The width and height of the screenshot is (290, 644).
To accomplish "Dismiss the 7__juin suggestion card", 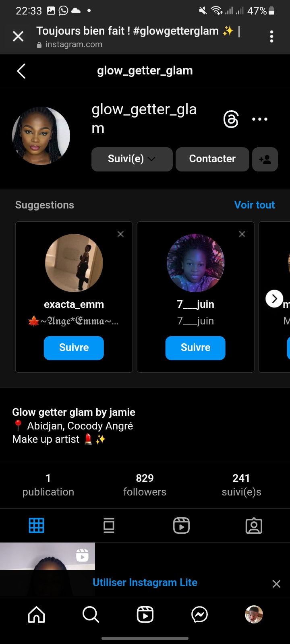I will 242,234.
